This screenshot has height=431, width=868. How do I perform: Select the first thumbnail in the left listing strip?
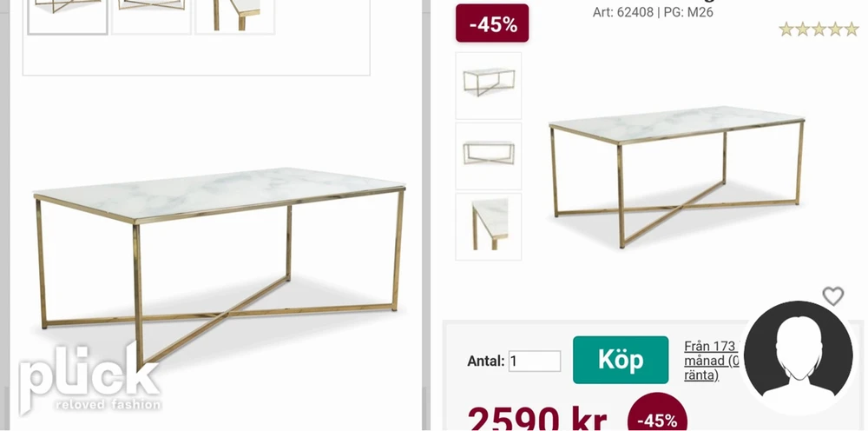[x=68, y=16]
